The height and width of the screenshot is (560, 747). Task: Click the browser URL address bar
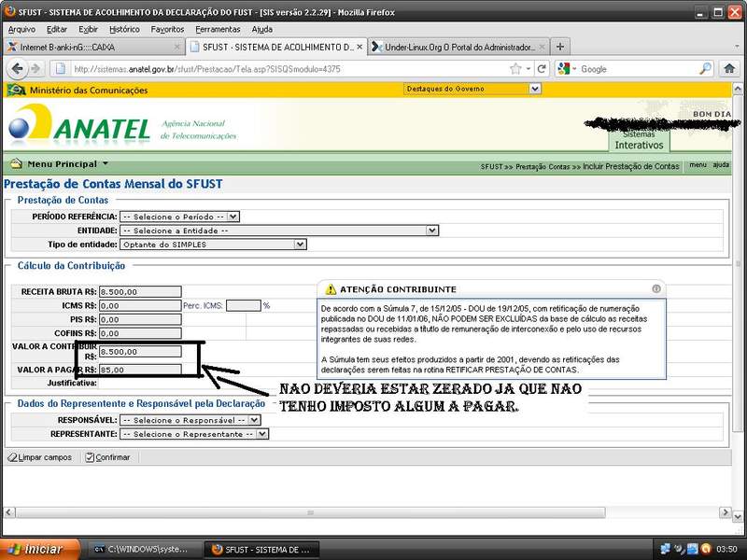(x=289, y=69)
